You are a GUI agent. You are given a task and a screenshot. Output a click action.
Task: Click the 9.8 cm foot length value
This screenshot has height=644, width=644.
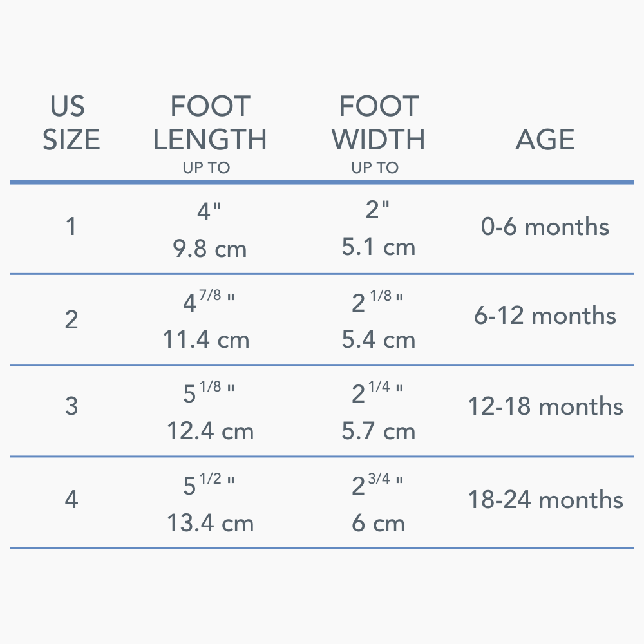coord(210,248)
